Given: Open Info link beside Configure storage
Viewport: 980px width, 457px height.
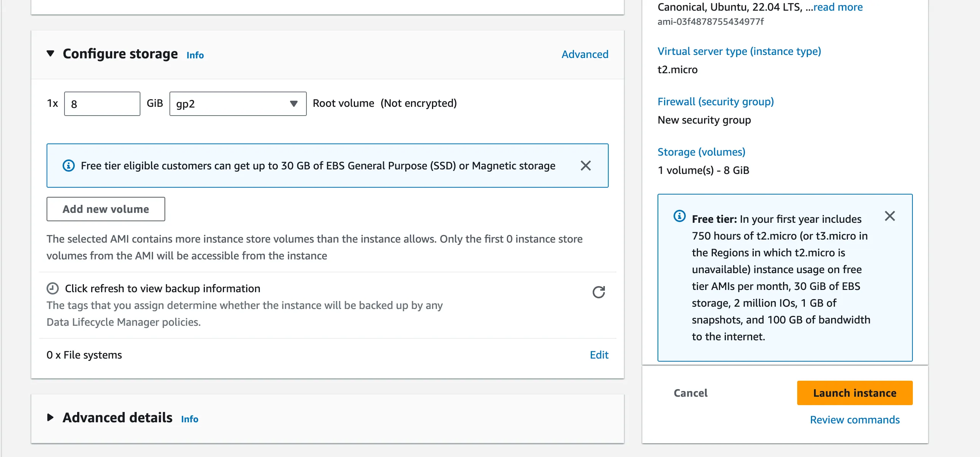Looking at the screenshot, I should (195, 55).
